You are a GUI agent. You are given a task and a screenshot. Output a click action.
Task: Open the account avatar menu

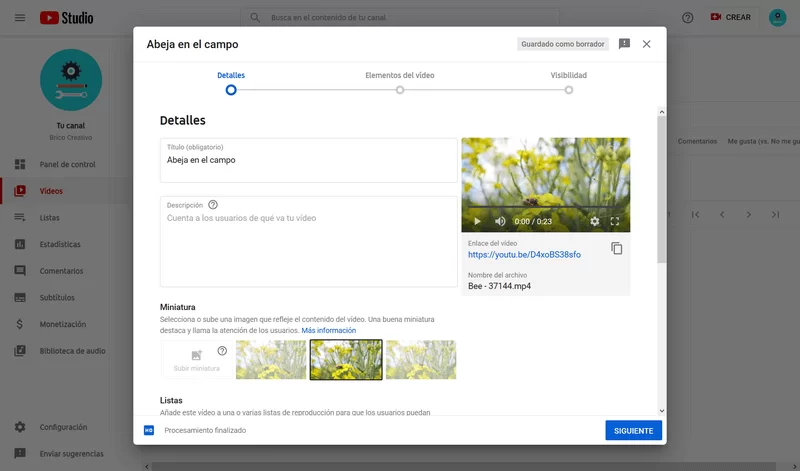778,18
